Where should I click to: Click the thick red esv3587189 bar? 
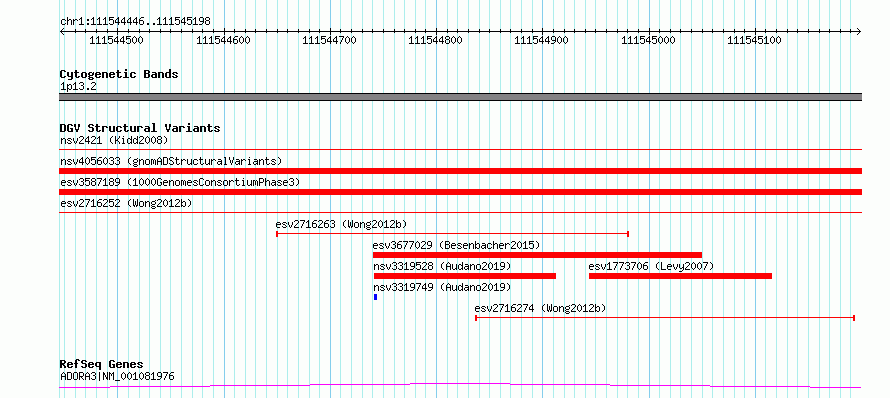[x=460, y=192]
